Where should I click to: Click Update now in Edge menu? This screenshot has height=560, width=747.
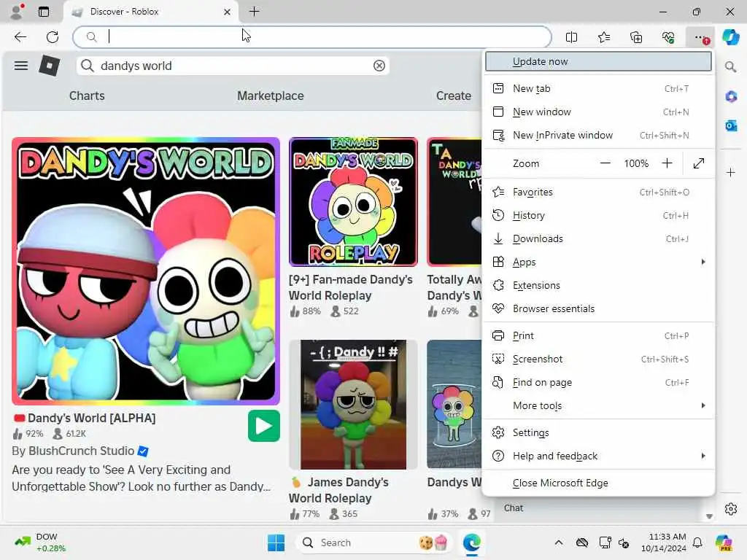[x=598, y=61]
